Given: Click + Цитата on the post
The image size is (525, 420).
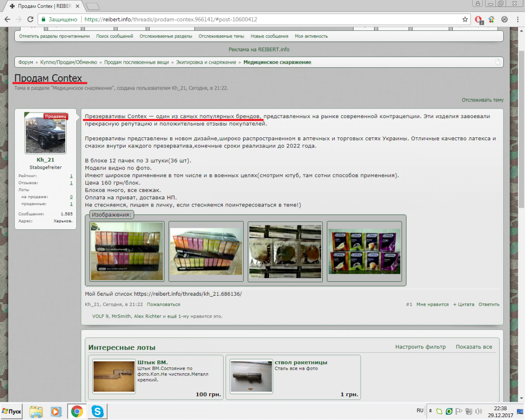Looking at the screenshot, I should click(x=464, y=304).
